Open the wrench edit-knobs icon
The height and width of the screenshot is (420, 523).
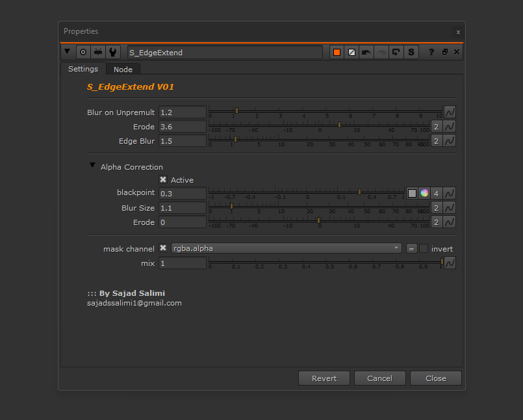[x=113, y=52]
